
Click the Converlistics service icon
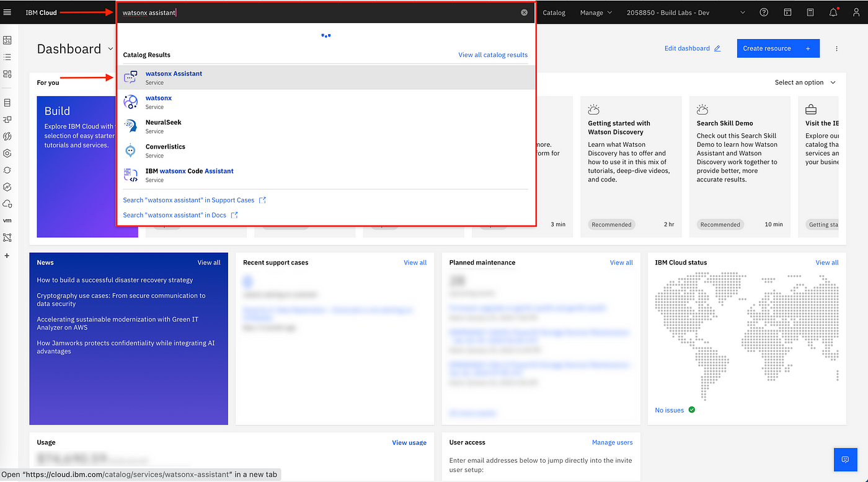pyautogui.click(x=130, y=151)
